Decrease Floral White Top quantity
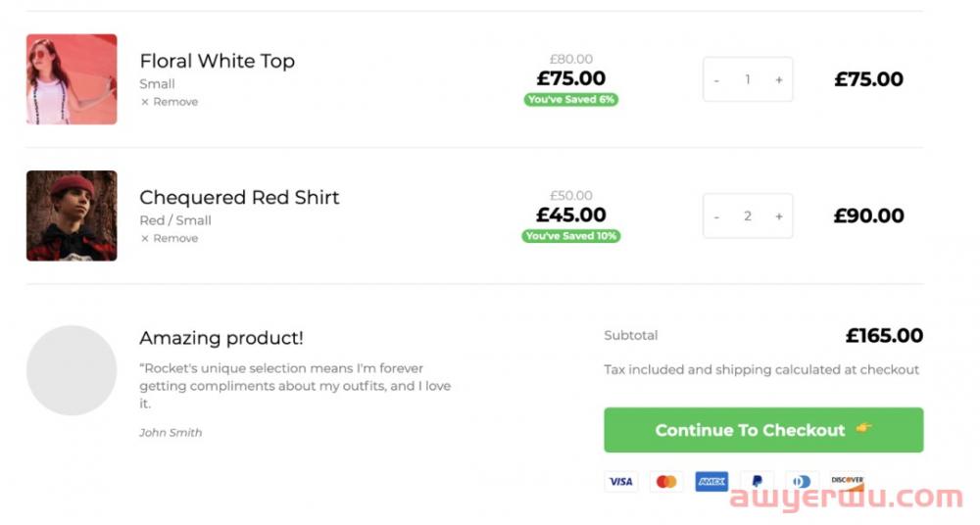The image size is (980, 525). pos(716,80)
